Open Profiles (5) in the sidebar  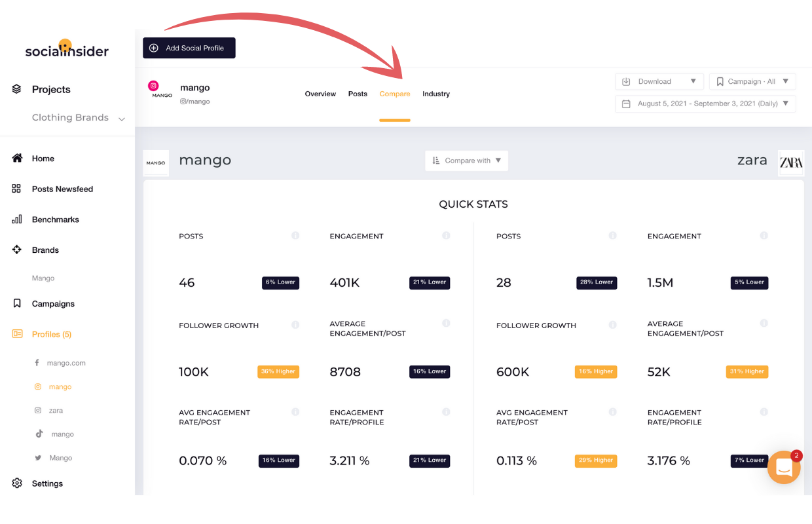click(x=52, y=335)
